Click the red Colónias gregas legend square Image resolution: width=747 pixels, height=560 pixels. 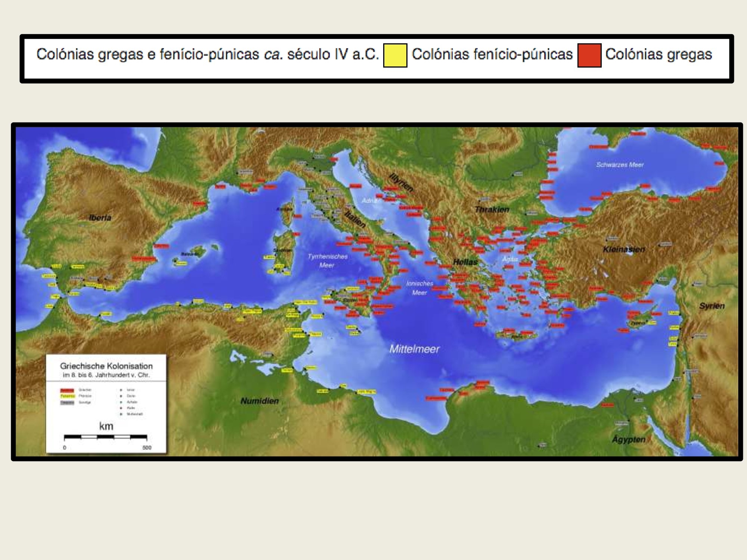pyautogui.click(x=589, y=55)
